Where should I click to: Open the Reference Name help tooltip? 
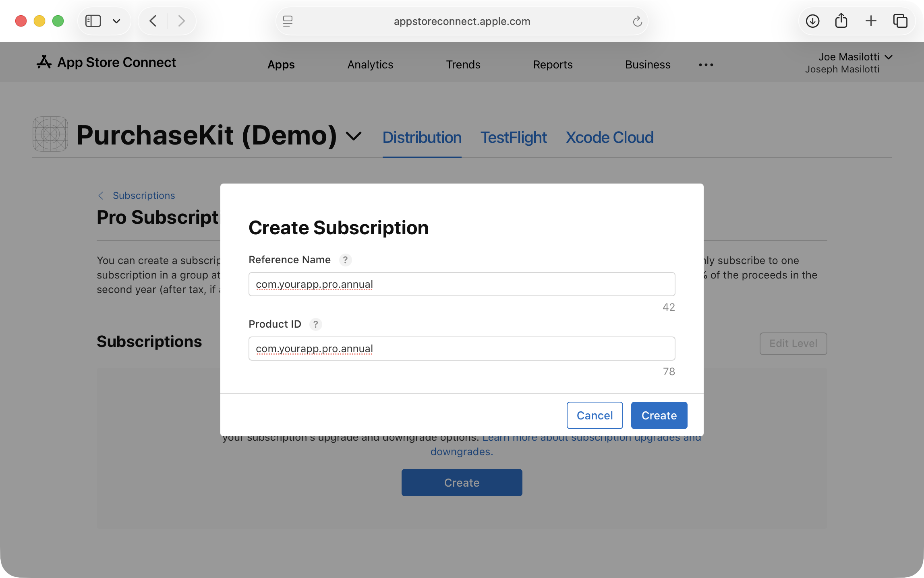click(x=345, y=260)
